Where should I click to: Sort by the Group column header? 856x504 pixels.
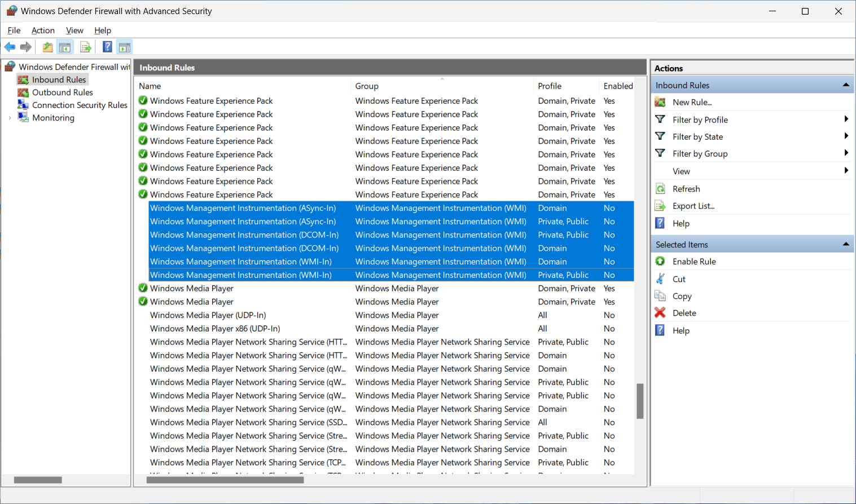click(x=442, y=86)
